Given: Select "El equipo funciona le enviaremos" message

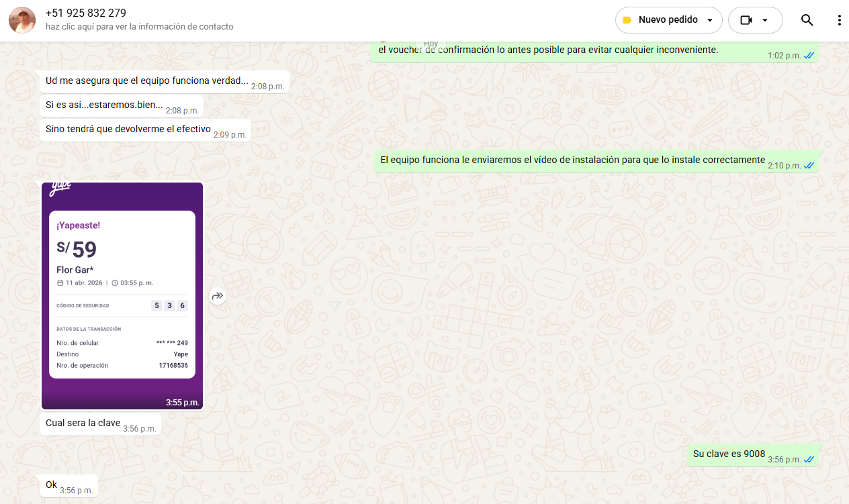Looking at the screenshot, I should (x=572, y=160).
